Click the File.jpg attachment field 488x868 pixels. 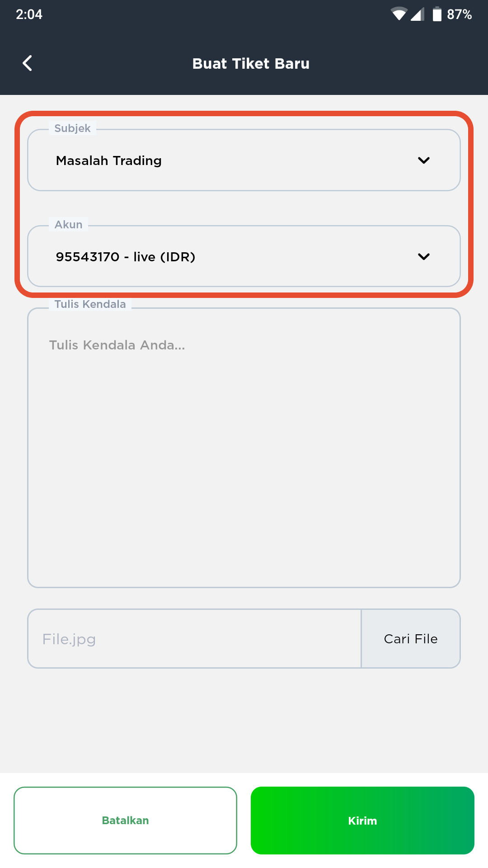coord(195,638)
